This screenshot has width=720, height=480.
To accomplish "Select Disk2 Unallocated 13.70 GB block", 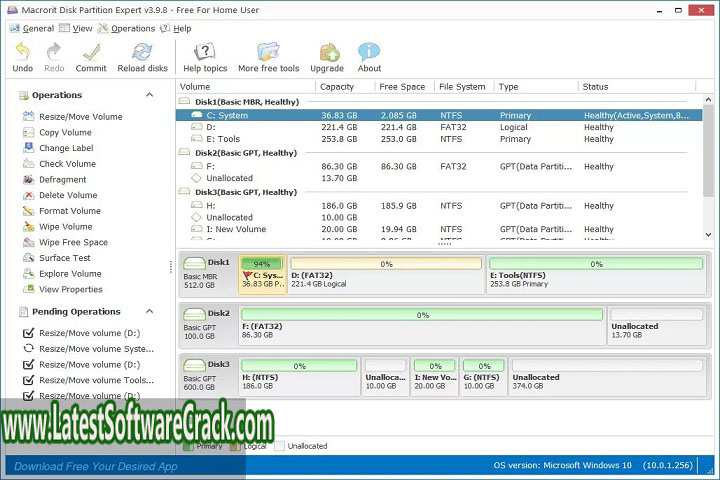I will click(657, 325).
